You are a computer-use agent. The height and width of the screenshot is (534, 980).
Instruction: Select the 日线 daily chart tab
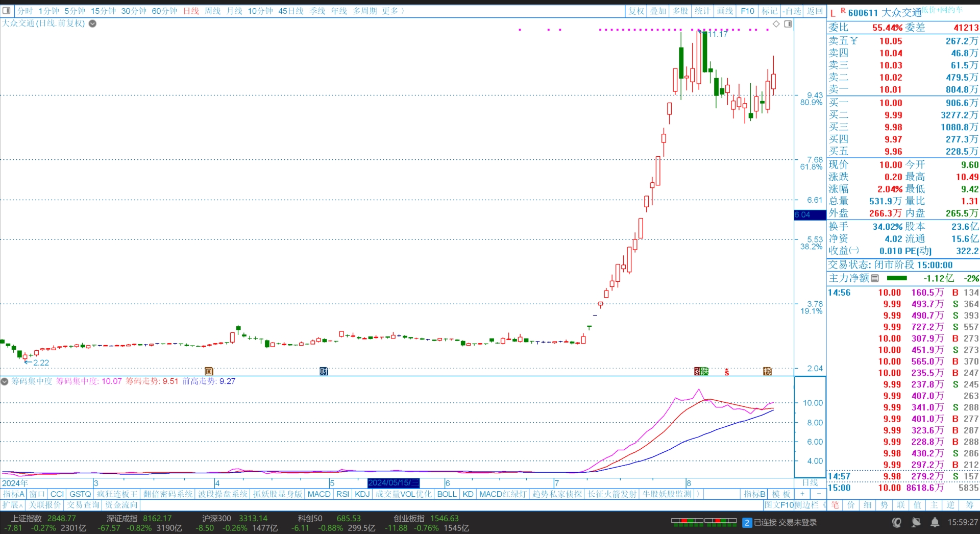click(x=191, y=11)
